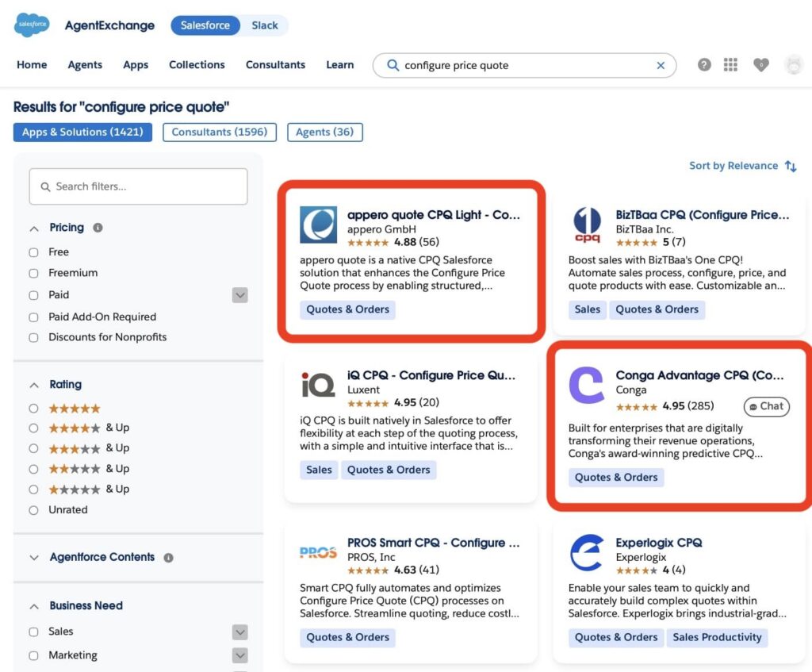Viewport: 812px width, 672px height.
Task: Collapse the Business Need section
Action: coord(34,607)
